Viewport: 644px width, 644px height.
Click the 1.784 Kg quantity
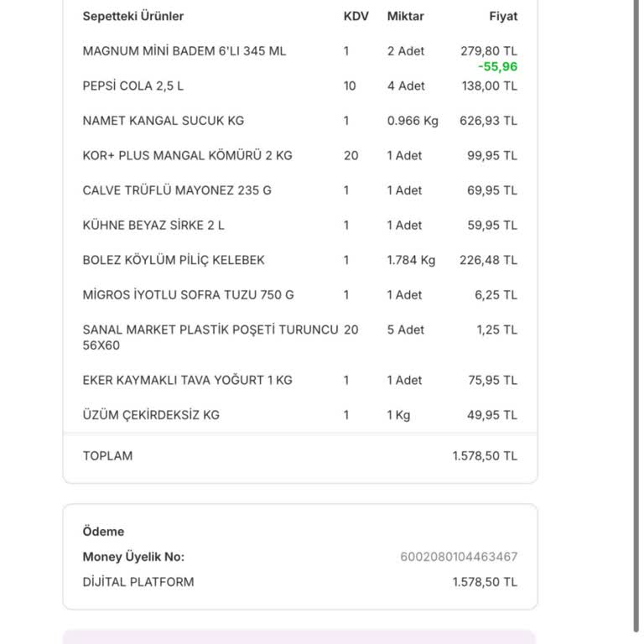(x=411, y=261)
